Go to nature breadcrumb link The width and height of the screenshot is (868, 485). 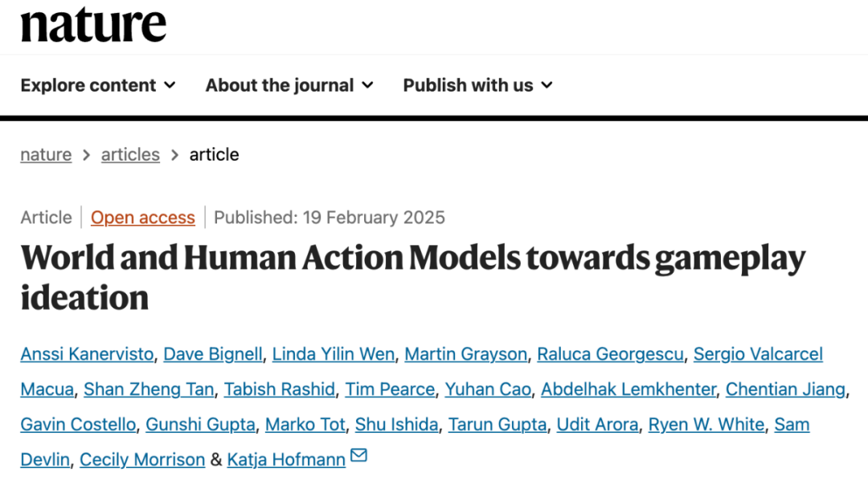46,154
